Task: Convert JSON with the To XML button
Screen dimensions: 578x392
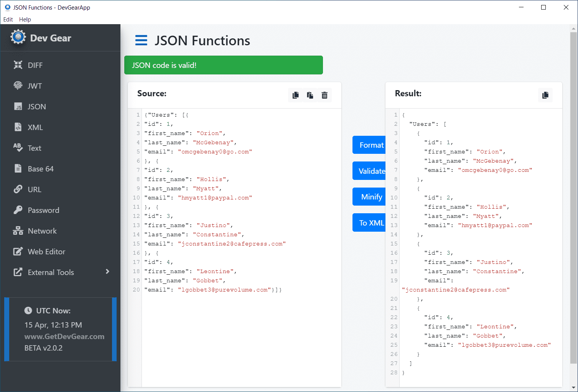Action: point(369,223)
